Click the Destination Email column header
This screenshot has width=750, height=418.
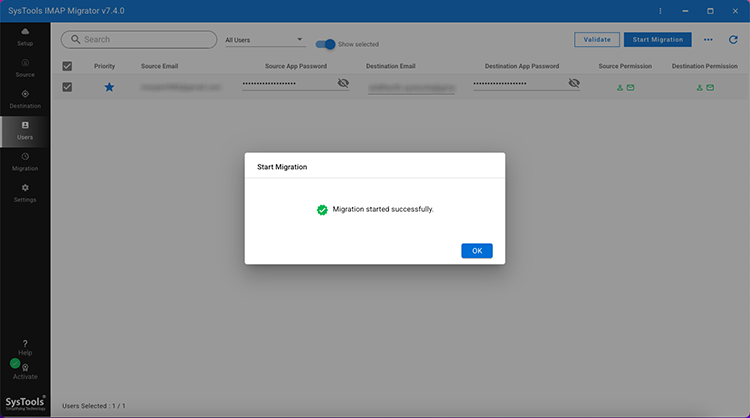click(390, 66)
